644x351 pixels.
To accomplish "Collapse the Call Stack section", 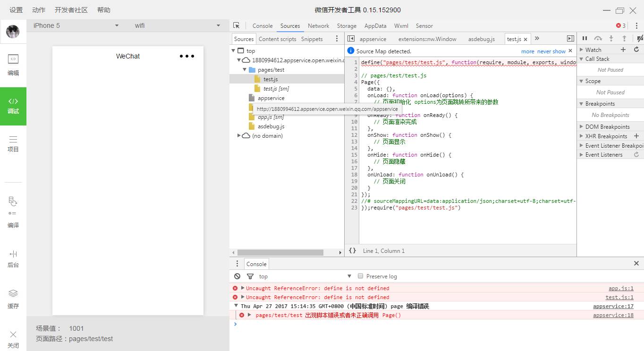I will point(582,59).
